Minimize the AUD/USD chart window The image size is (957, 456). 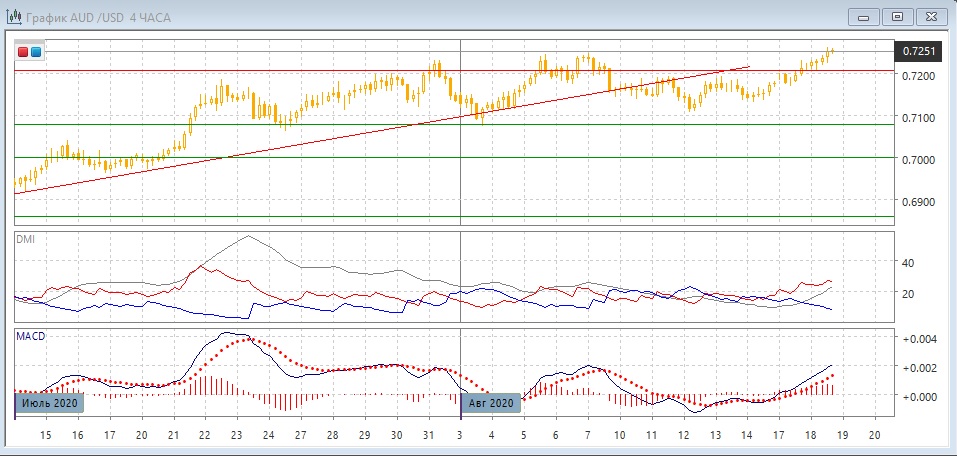pyautogui.click(x=865, y=16)
